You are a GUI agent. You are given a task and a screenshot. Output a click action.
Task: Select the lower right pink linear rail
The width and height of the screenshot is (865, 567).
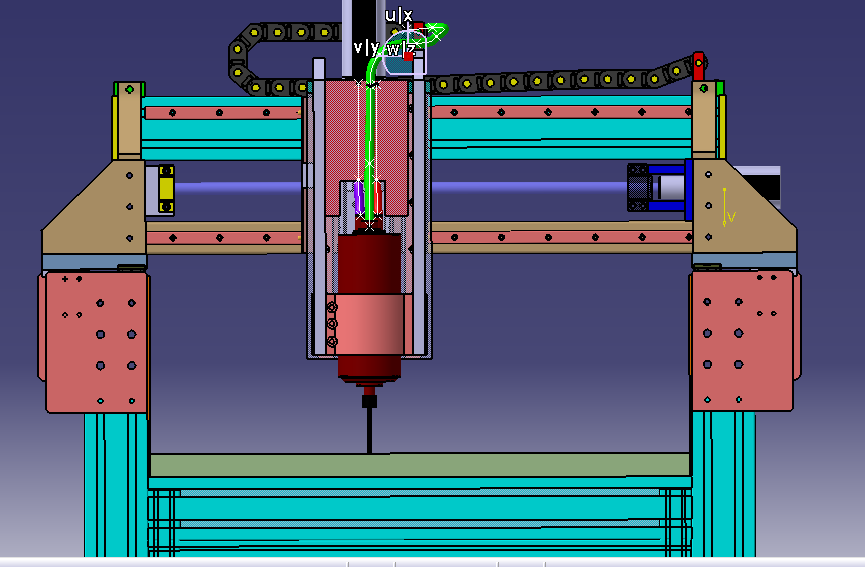(561, 237)
